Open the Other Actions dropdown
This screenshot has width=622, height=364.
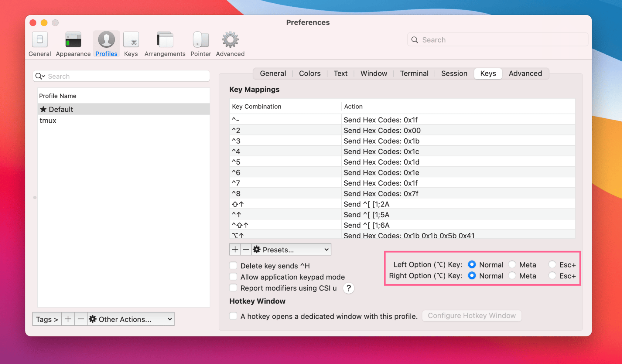[x=131, y=319]
